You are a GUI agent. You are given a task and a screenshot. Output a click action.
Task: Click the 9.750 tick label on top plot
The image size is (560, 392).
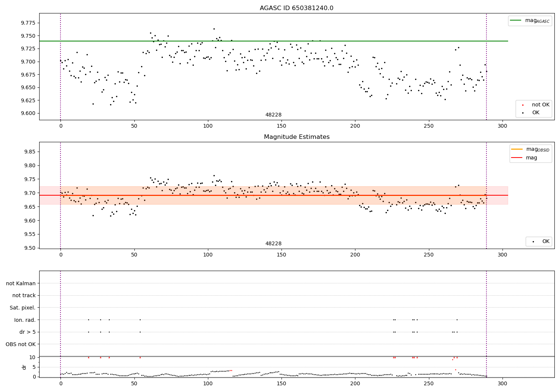coord(28,36)
